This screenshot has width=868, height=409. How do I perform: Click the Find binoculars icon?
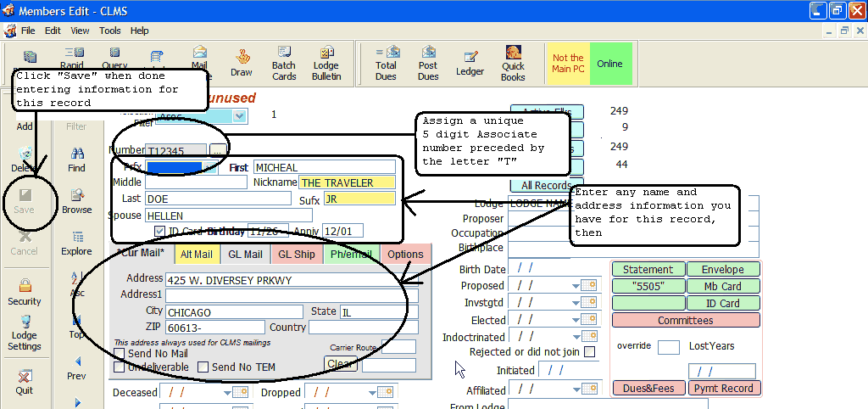pos(77,159)
